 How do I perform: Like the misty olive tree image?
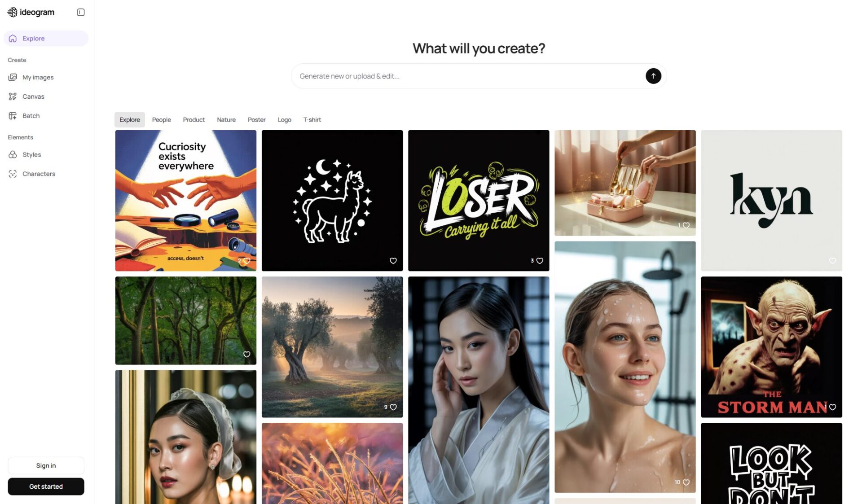[393, 407]
